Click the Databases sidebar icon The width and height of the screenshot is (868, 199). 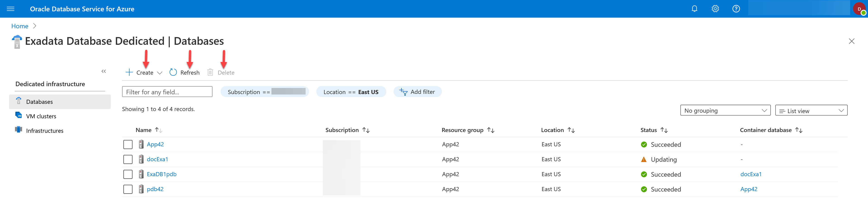19,101
